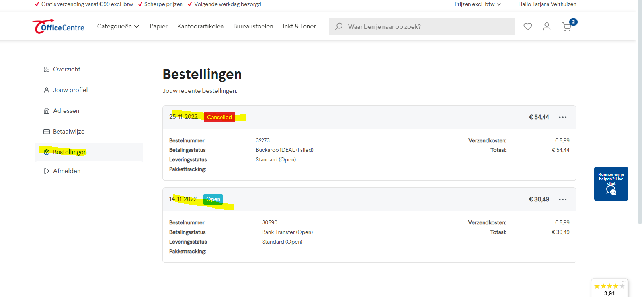The width and height of the screenshot is (644, 297).
Task: Open Jouw profiel in the sidebar
Action: pos(89,90)
